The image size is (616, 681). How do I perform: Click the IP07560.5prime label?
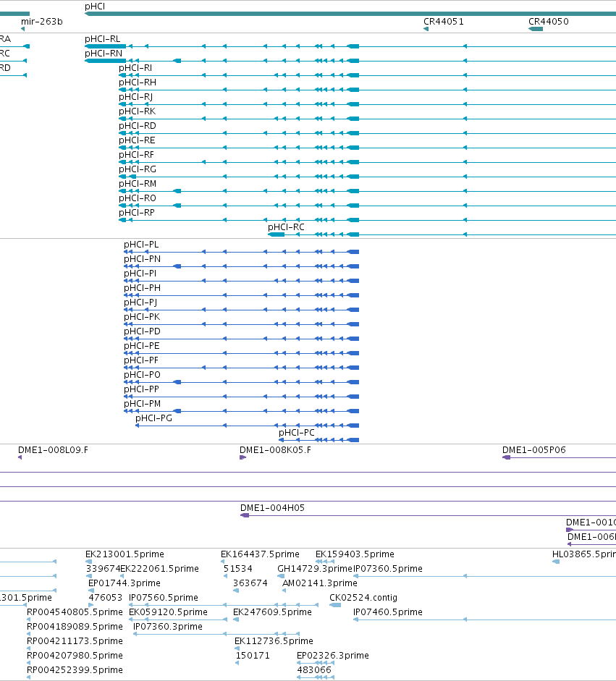tap(164, 598)
